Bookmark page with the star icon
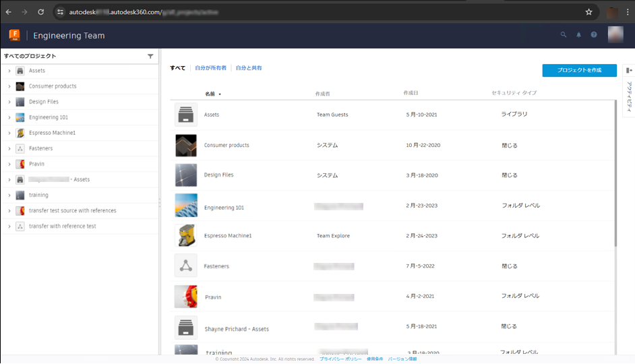Image resolution: width=635 pixels, height=364 pixels. (x=589, y=12)
